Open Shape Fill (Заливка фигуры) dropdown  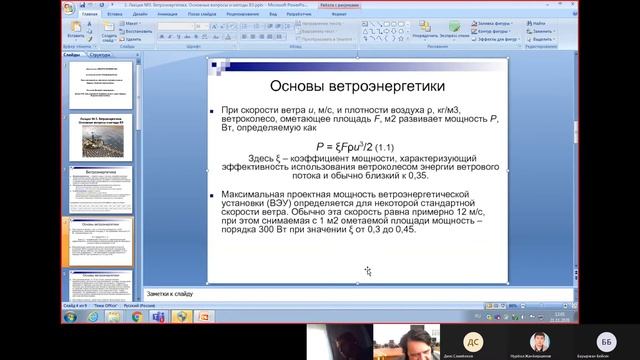click(x=492, y=23)
